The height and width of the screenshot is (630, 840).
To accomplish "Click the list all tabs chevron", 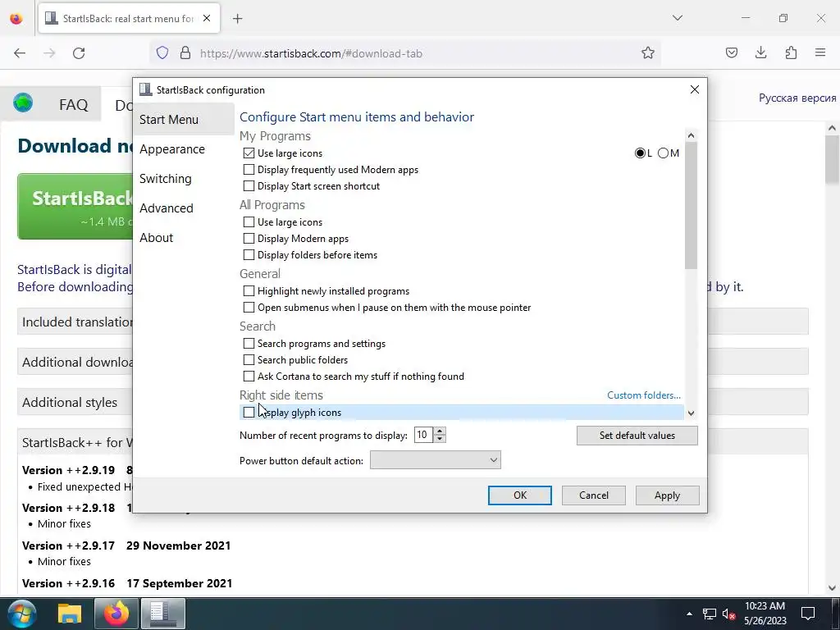I will point(678,18).
